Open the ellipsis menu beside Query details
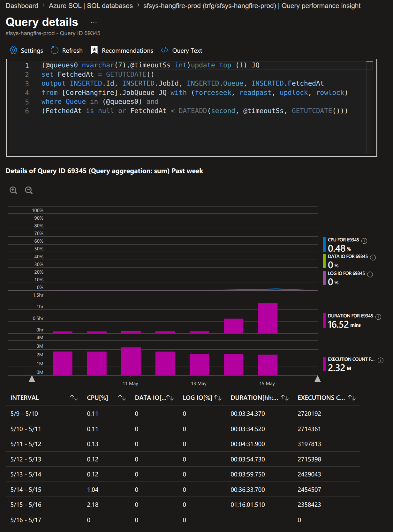 tap(94, 22)
